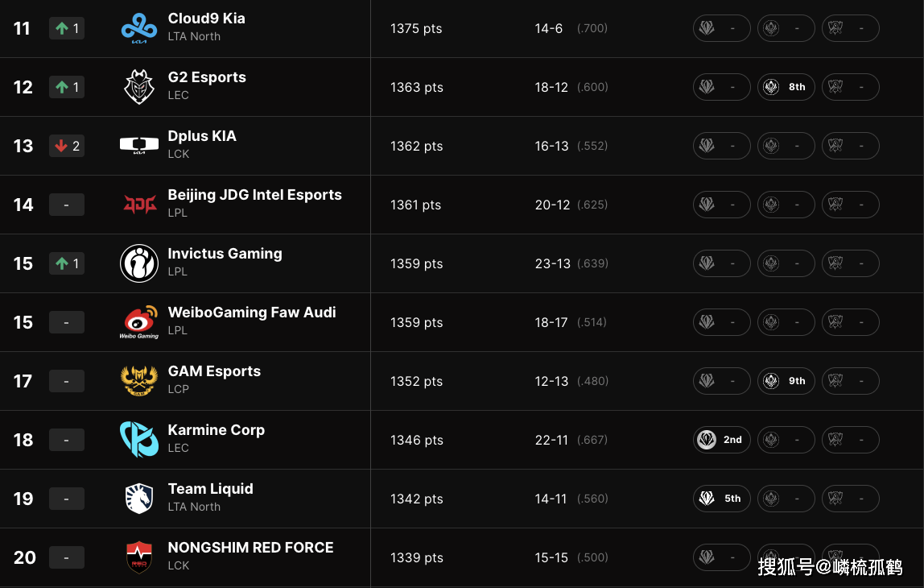
Task: Click Invictus Gaming's 23-13 record
Action: point(553,263)
